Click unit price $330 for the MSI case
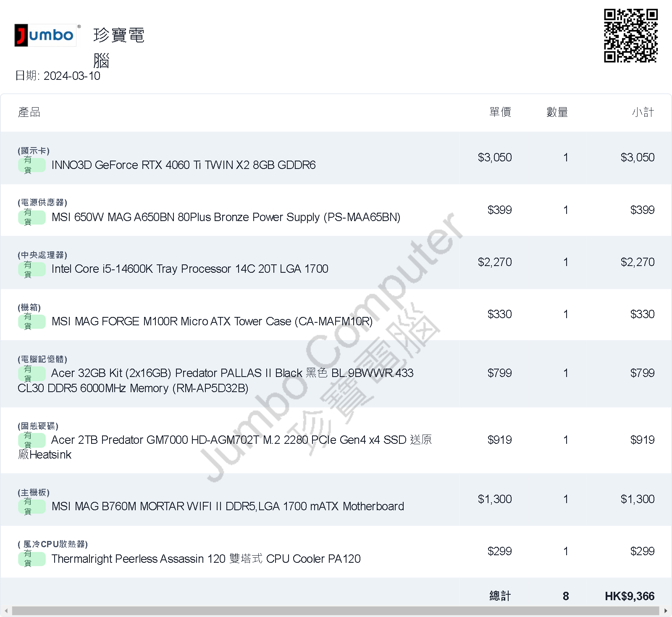Image resolution: width=672 pixels, height=617 pixels. (499, 314)
